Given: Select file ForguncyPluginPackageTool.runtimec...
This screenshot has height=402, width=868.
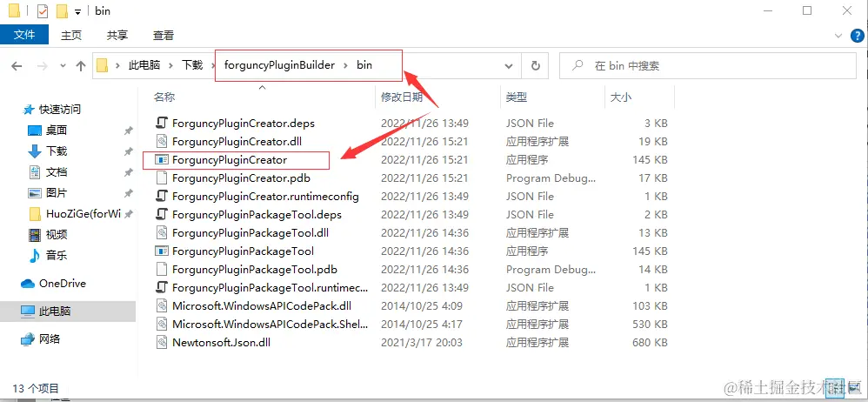Looking at the screenshot, I should 270,287.
